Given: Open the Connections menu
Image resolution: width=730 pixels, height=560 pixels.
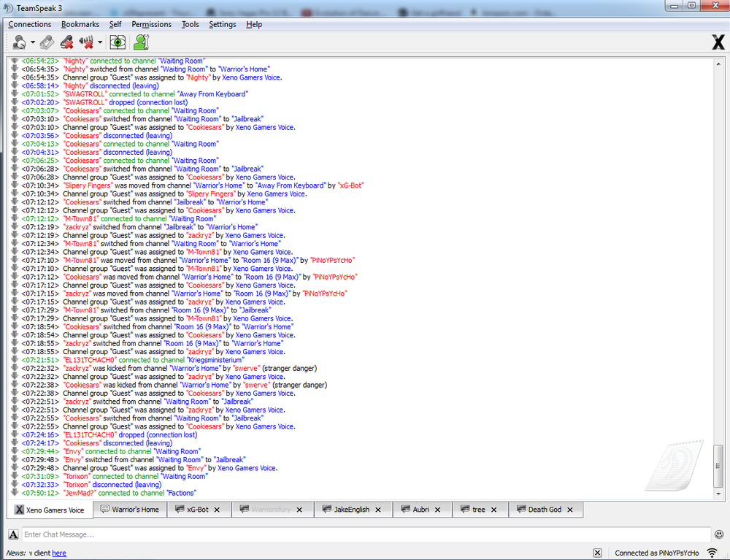Looking at the screenshot, I should 30,24.
